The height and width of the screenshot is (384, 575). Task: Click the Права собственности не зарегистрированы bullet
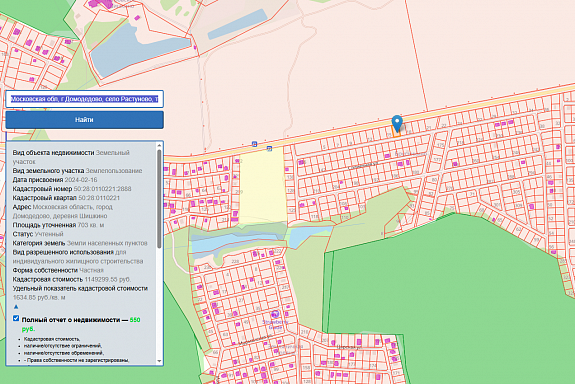[x=76, y=360]
